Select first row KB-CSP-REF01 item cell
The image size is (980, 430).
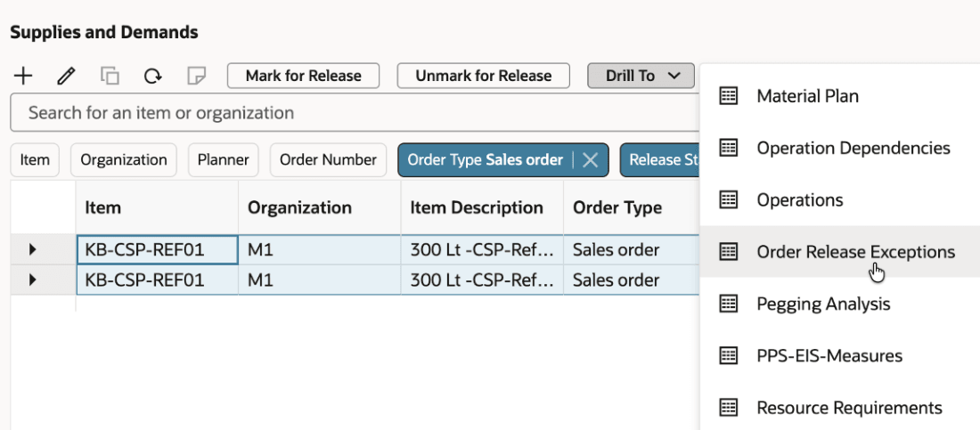tap(157, 250)
